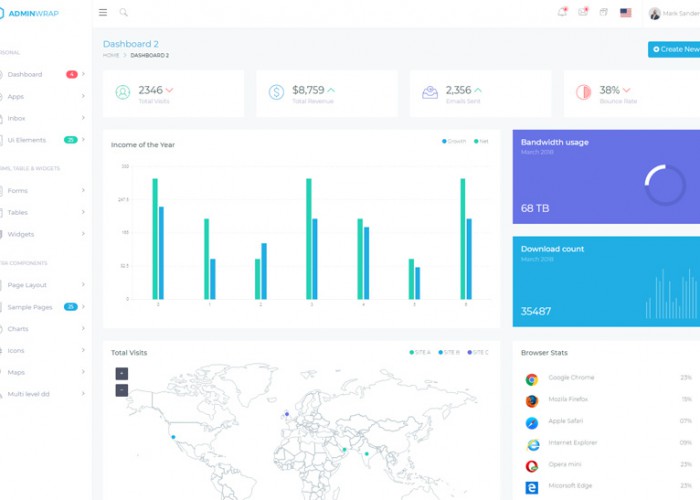Click the green up arrow beside $8,759
Viewport: 700px width, 500px height.
pos(331,90)
